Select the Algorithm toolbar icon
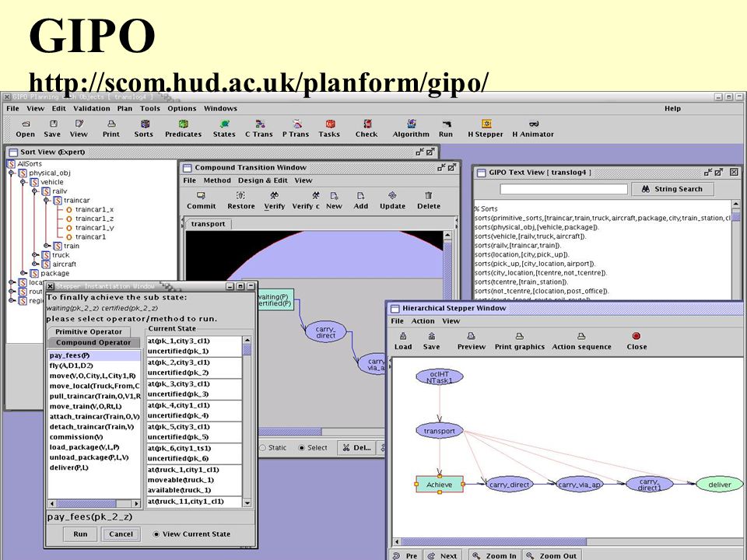The width and height of the screenshot is (747, 560). point(411,128)
